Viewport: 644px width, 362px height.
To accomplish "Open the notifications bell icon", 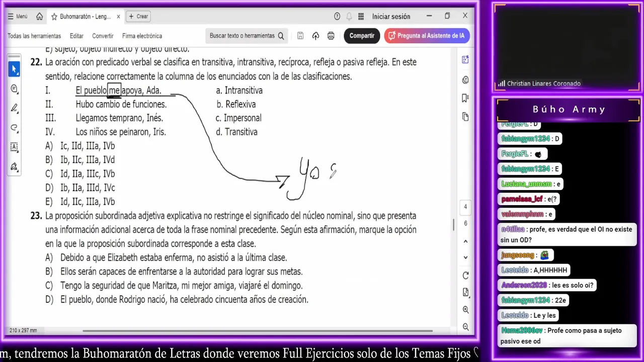I will [349, 17].
